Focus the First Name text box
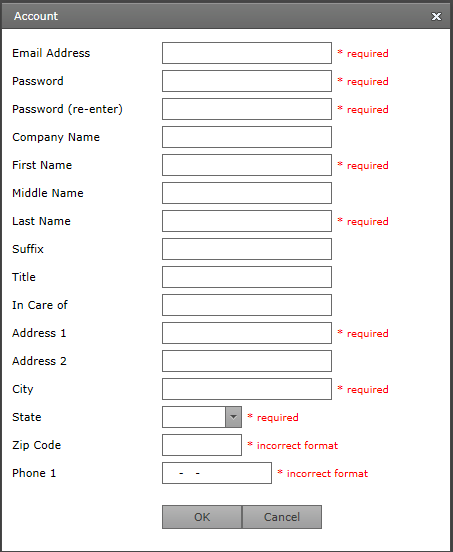453x552 pixels. (x=247, y=165)
